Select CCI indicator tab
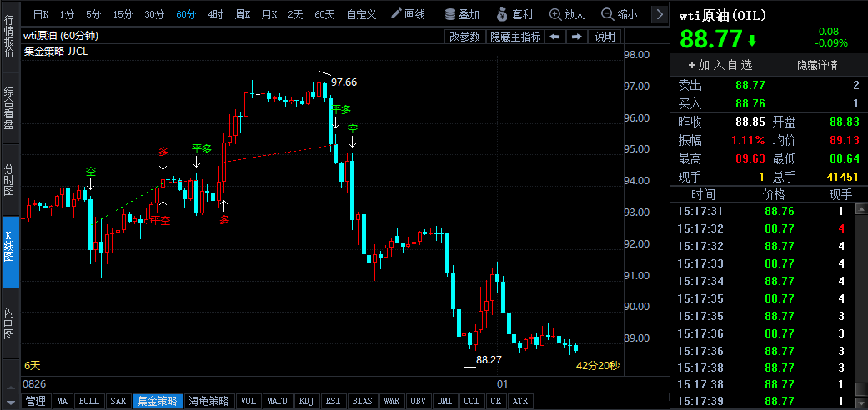868x410 pixels. pyautogui.click(x=472, y=401)
